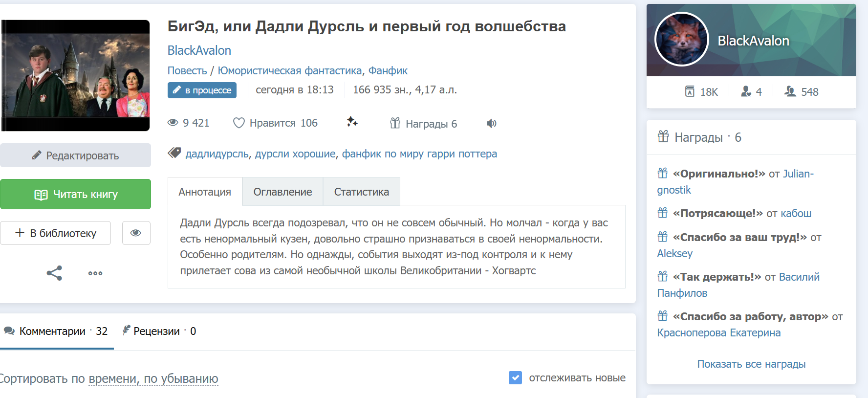
Task: Open Красноперова Екатерина's profile link
Action: 719,333
